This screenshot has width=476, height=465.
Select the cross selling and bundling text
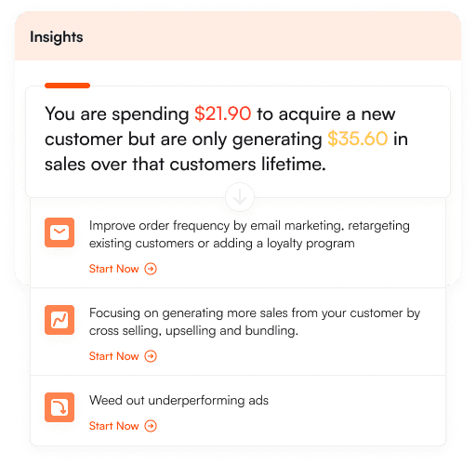pyautogui.click(x=255, y=322)
